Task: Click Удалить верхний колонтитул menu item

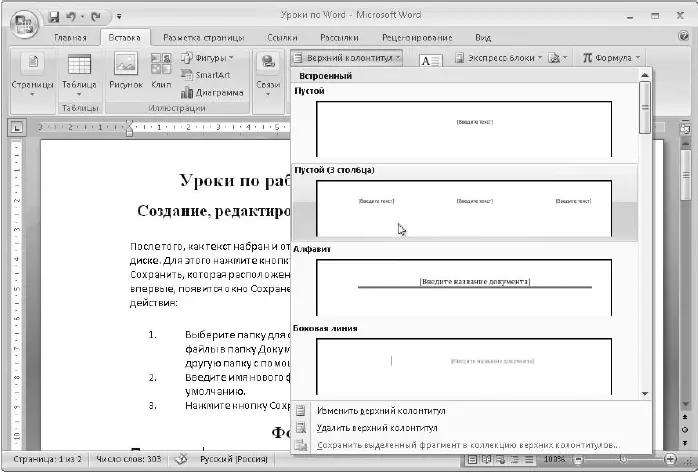Action: 377,428
